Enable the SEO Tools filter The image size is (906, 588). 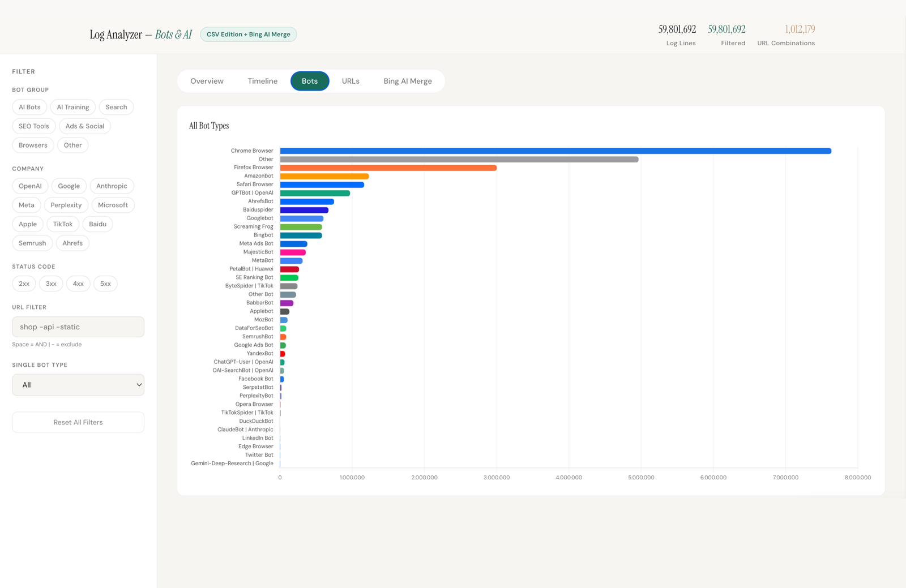(33, 126)
